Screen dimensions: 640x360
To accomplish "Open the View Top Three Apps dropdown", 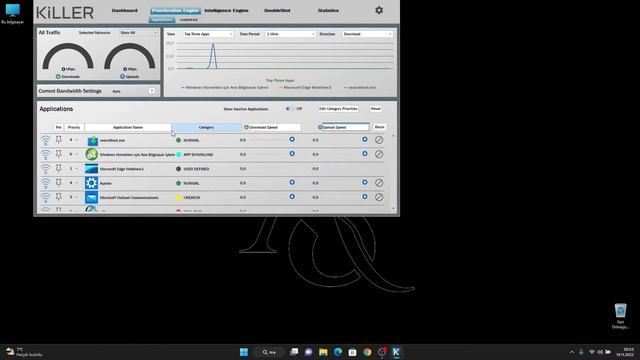I will tap(208, 34).
